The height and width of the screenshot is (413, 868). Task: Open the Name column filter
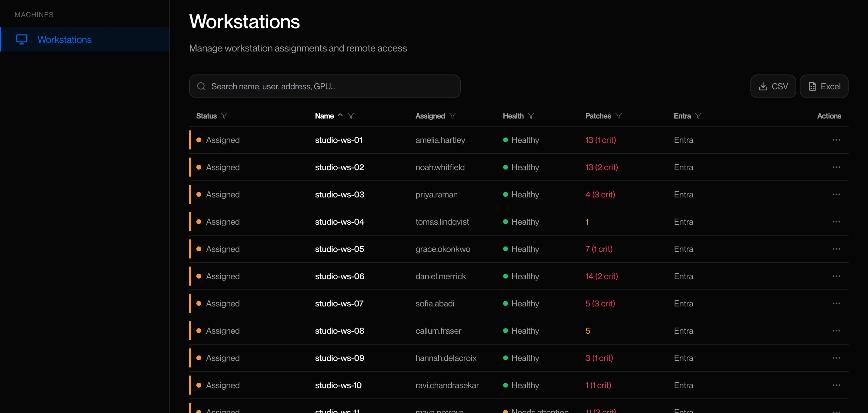[x=351, y=116]
